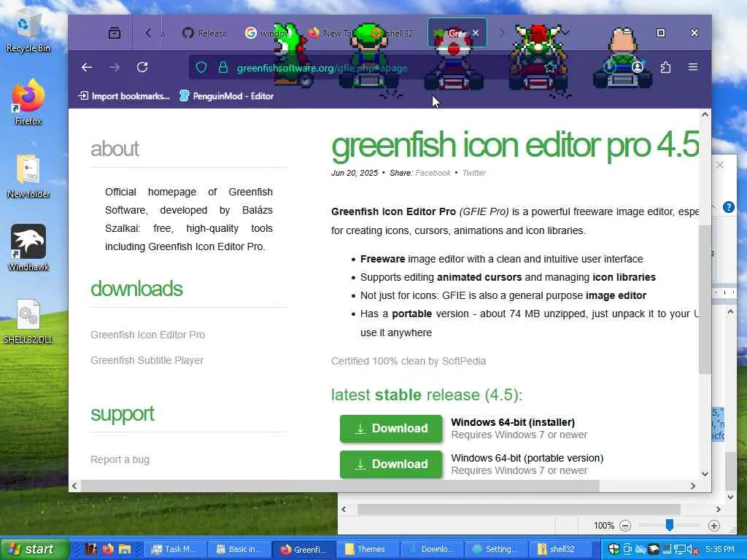Show site security info via the padlock

(x=223, y=68)
